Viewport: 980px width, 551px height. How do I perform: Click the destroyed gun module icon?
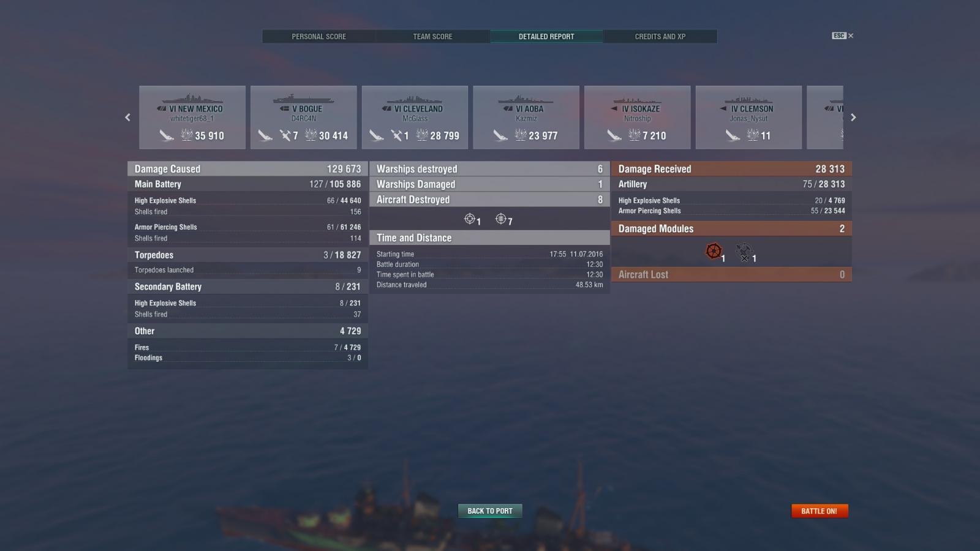[744, 252]
